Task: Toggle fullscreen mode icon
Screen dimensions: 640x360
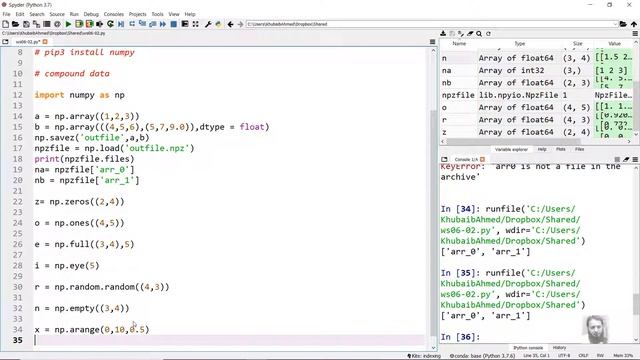Action: (196, 24)
